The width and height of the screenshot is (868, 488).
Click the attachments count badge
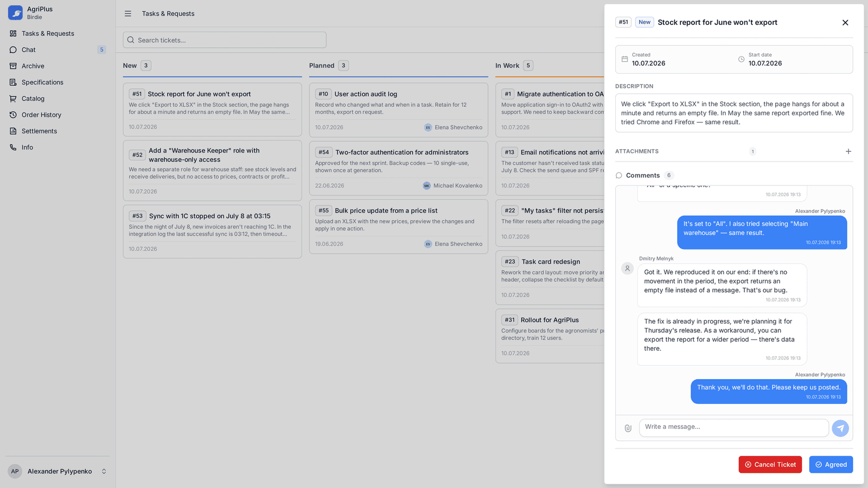tap(752, 151)
